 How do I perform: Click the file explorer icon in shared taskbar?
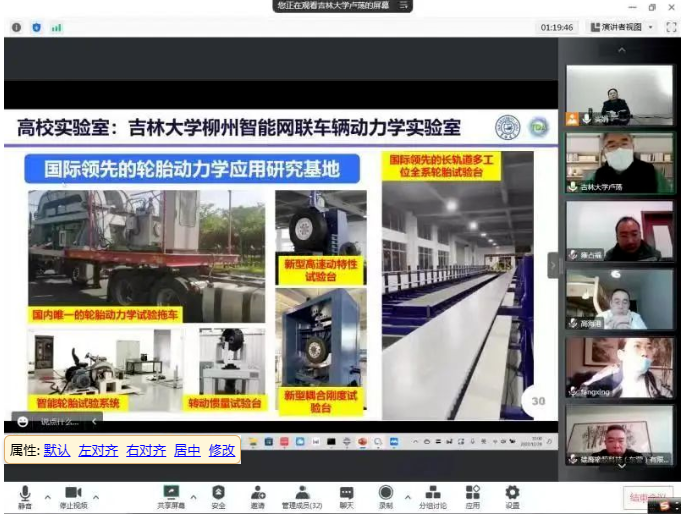253,442
